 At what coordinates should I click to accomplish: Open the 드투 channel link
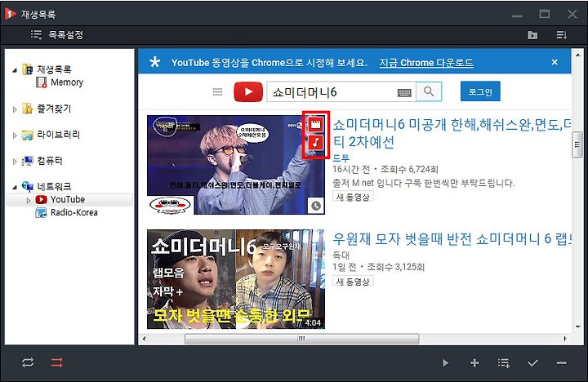pos(341,158)
